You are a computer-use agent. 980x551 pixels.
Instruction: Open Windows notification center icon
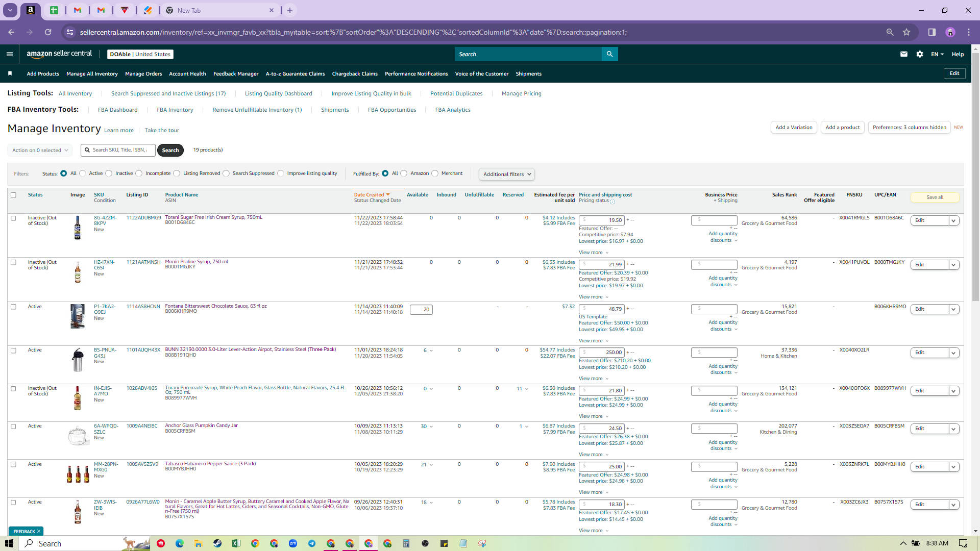[963, 543]
